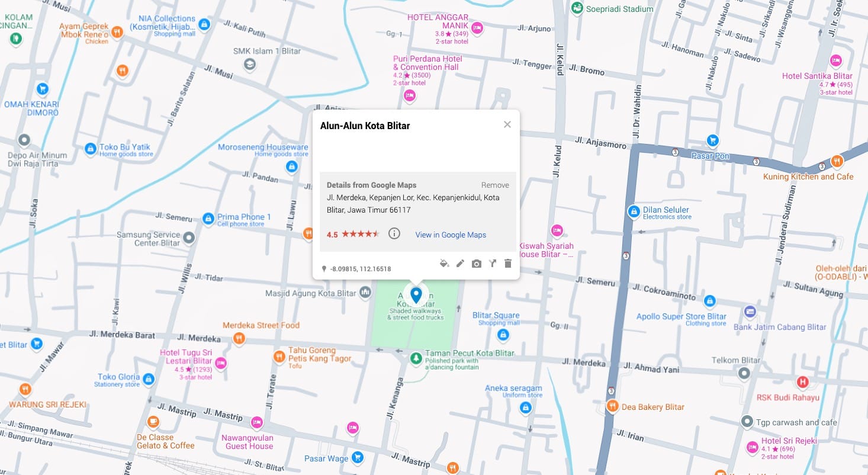
Task: Click De Classe Gelato & Coffee icon
Action: coord(153,422)
